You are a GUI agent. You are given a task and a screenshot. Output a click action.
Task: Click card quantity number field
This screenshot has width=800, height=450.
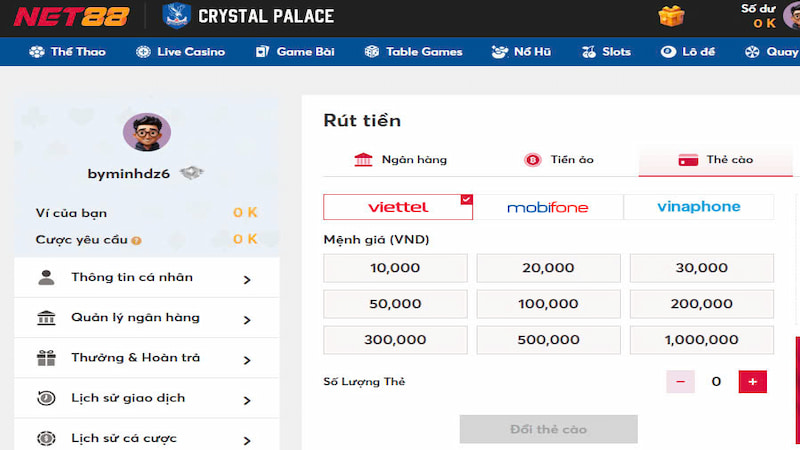pos(716,381)
